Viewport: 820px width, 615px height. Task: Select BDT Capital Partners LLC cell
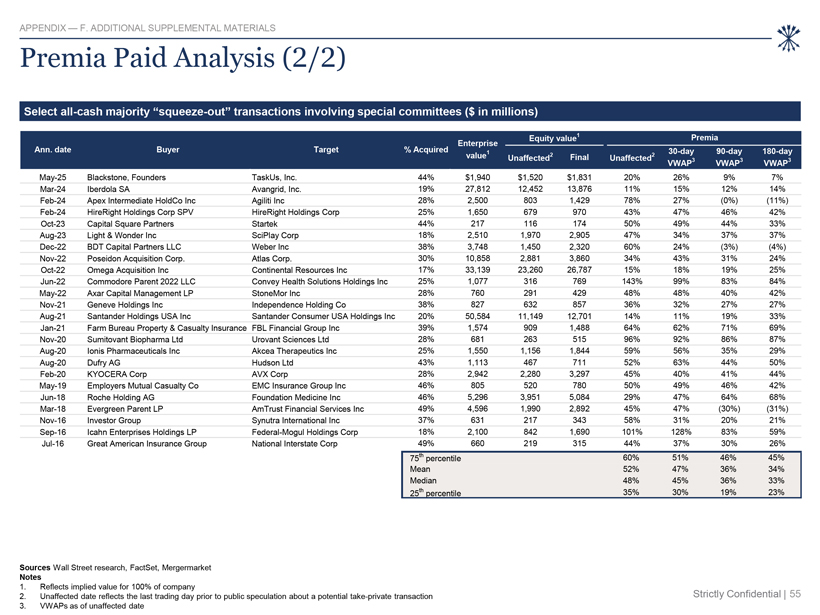(x=134, y=247)
